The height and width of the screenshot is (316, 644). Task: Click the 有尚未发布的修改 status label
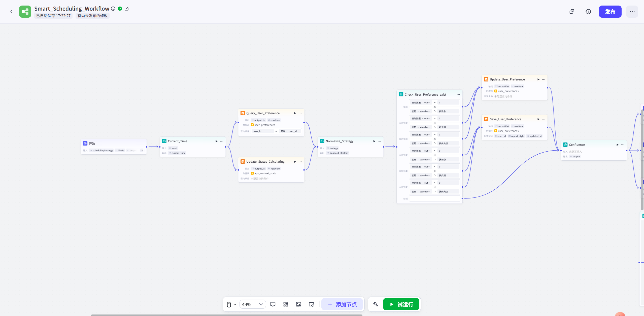92,16
